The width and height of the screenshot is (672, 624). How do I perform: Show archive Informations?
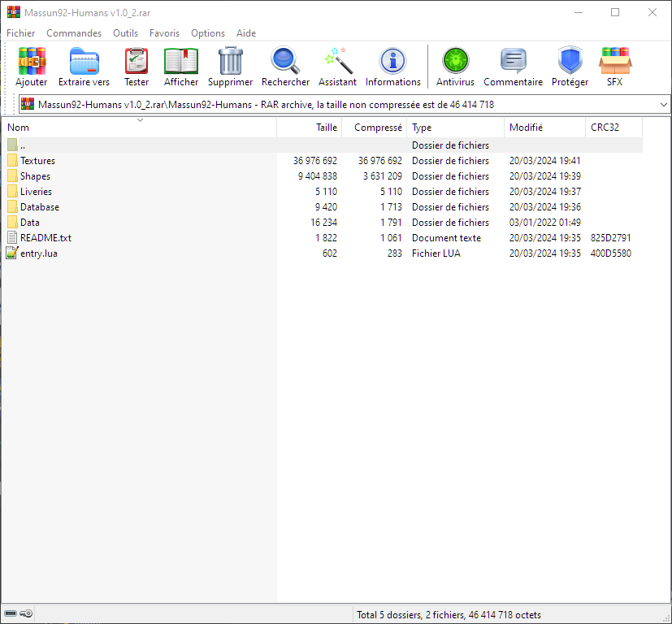coord(392,61)
